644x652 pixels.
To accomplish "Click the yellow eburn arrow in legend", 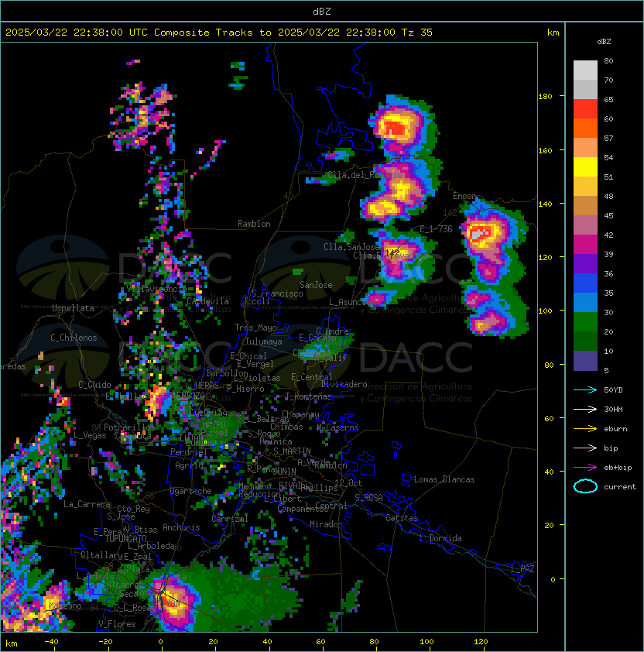I will coord(585,429).
